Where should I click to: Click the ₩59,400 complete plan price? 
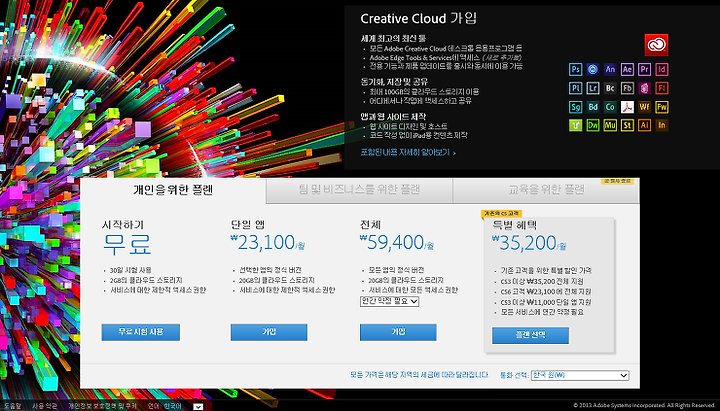pyautogui.click(x=397, y=242)
